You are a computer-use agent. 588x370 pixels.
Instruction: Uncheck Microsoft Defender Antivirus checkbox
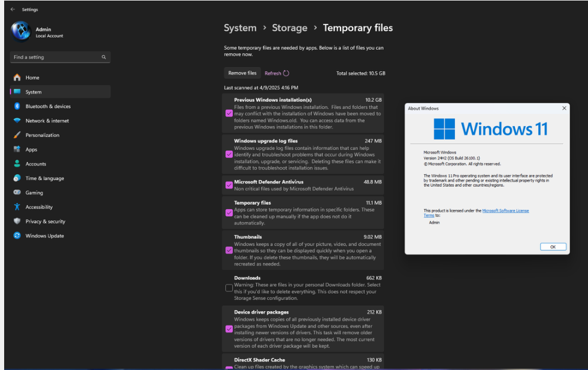(229, 185)
